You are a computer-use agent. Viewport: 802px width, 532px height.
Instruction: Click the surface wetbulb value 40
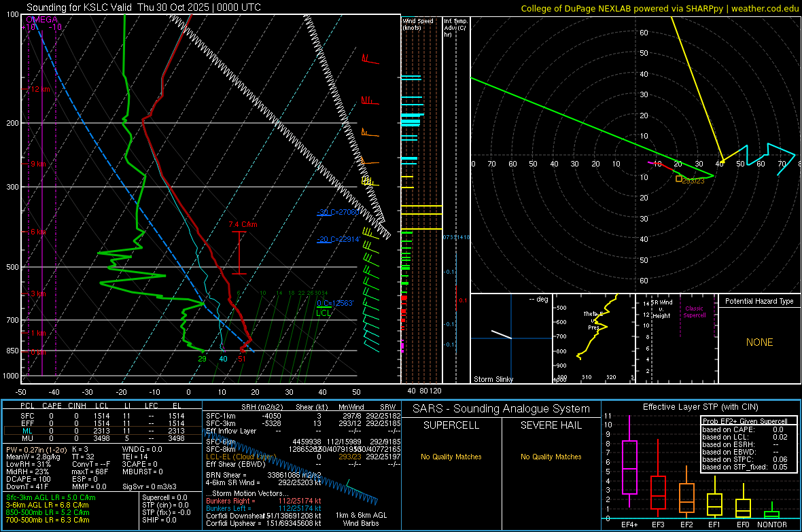click(x=223, y=359)
